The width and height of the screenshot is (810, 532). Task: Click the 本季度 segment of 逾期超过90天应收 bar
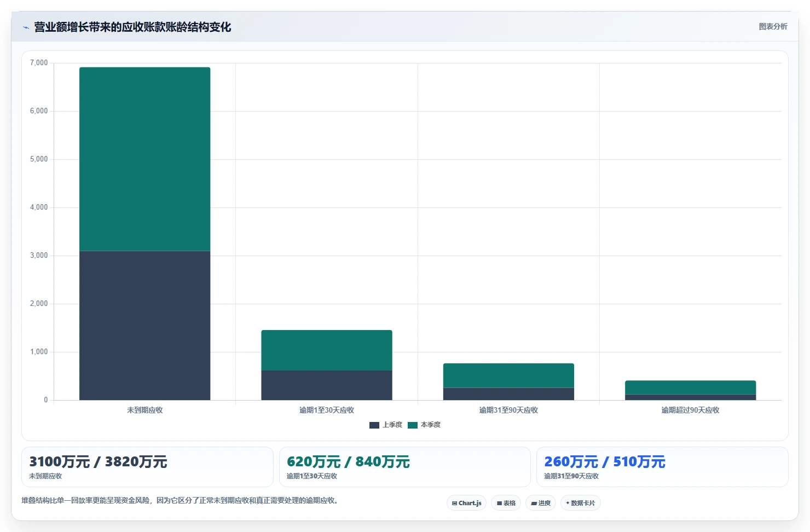pyautogui.click(x=690, y=388)
